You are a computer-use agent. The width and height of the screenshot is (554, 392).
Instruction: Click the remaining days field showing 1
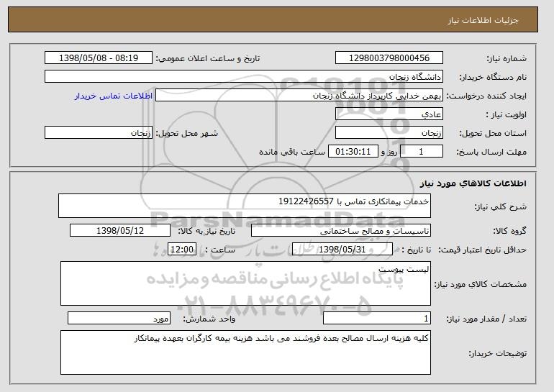(421, 152)
